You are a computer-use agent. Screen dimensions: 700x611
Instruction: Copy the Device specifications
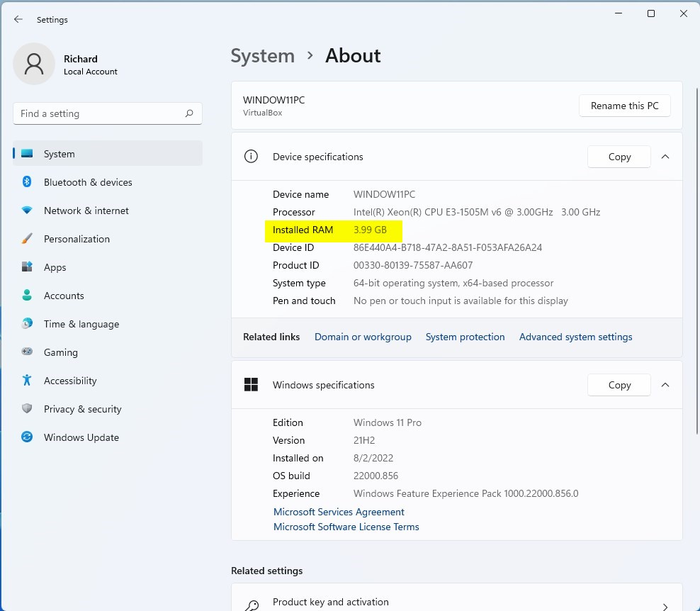click(x=619, y=157)
